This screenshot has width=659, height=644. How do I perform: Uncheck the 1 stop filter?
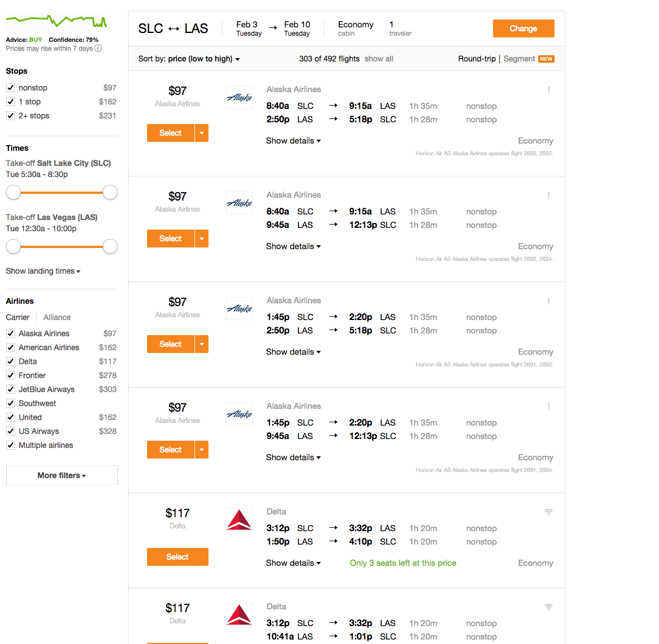pos(11,102)
